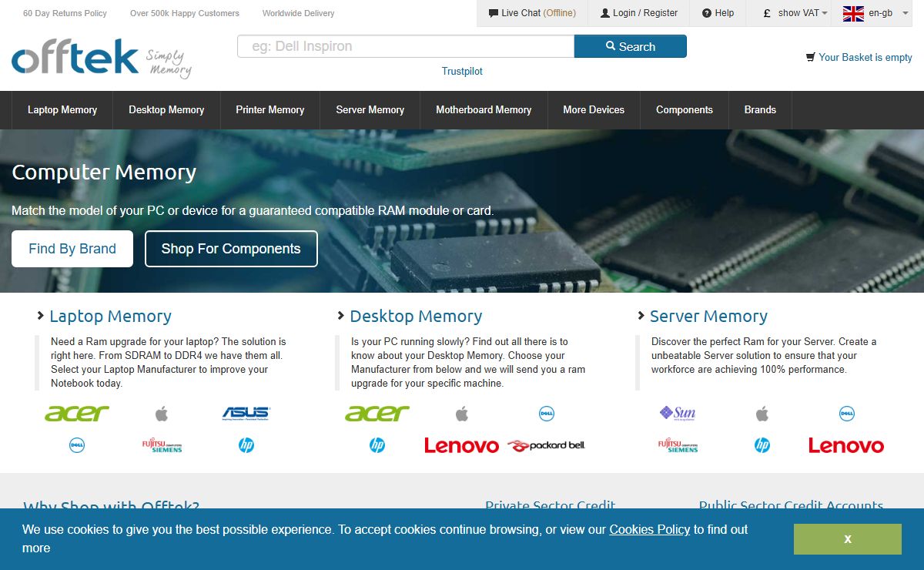The width and height of the screenshot is (924, 570).
Task: Open the Desktop Memory menu
Action: [x=166, y=110]
